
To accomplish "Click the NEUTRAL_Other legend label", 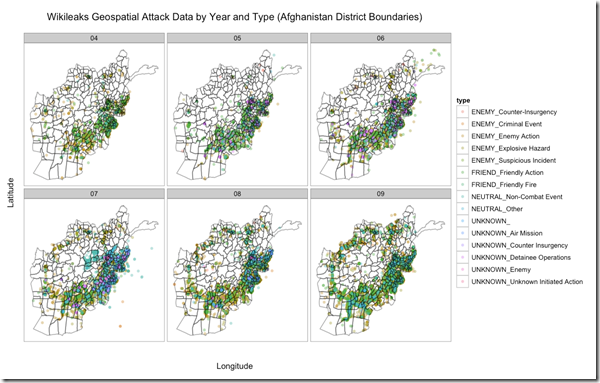I will (x=497, y=209).
